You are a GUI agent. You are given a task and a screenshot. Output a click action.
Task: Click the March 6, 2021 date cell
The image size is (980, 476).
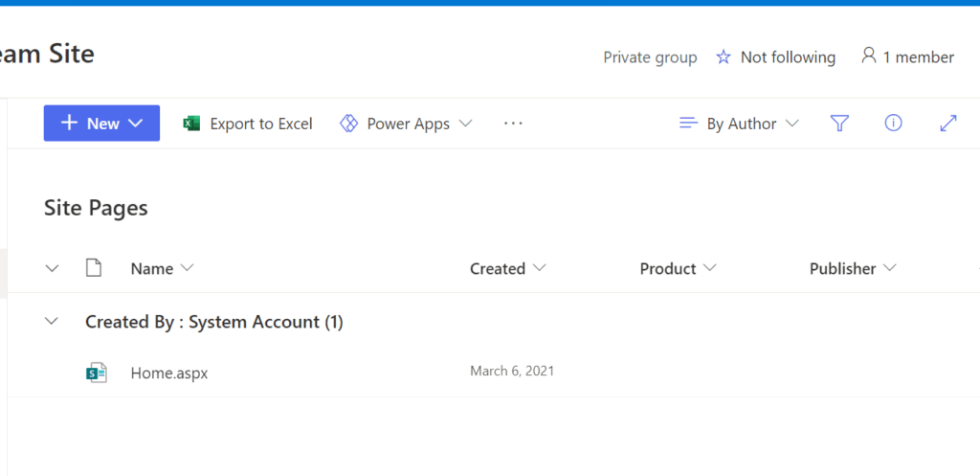512,372
